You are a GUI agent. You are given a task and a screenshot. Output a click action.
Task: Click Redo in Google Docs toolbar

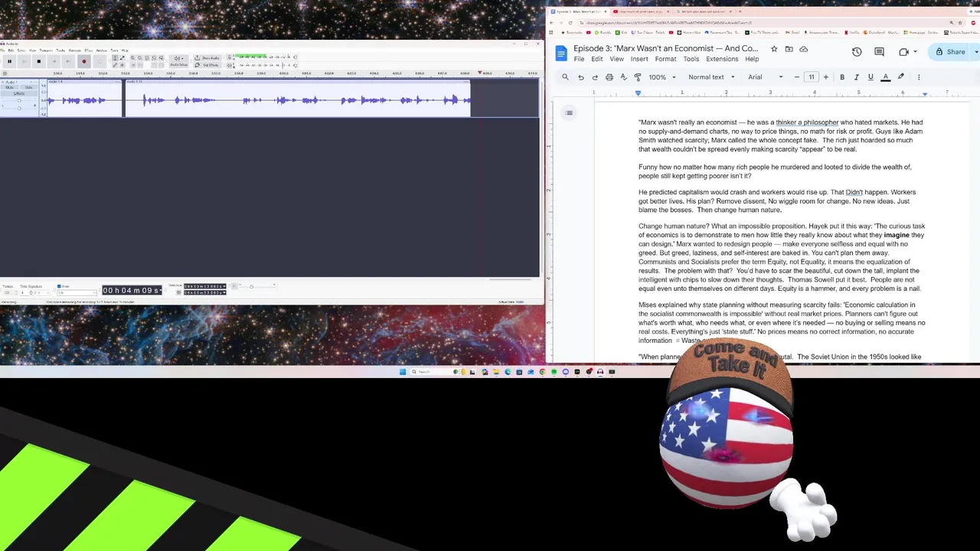(595, 77)
